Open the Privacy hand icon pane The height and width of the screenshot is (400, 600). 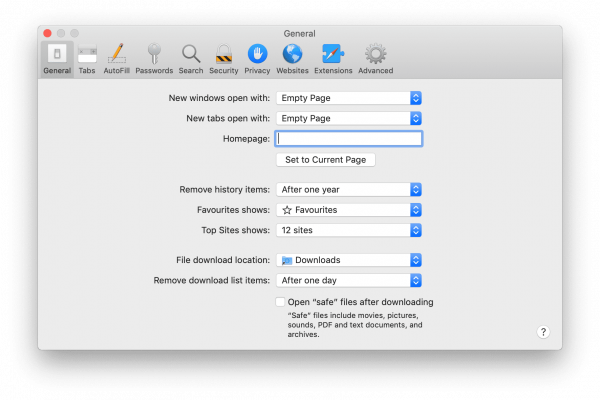coord(257,59)
